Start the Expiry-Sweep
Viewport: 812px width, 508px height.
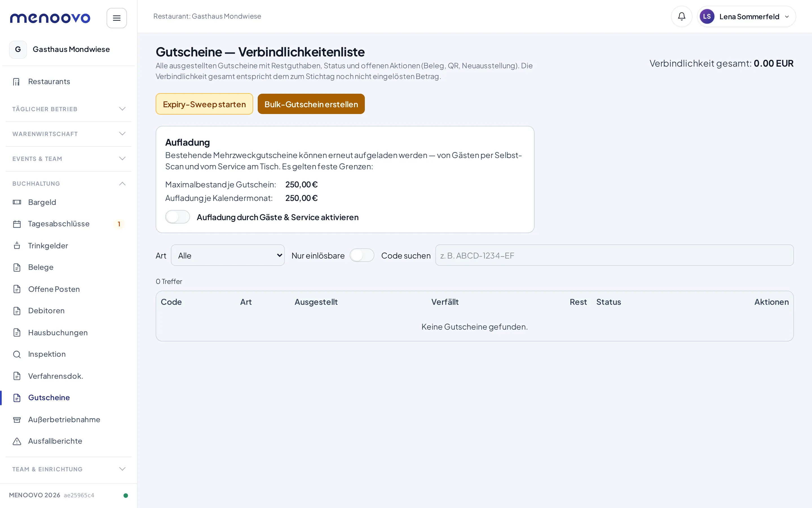[204, 104]
